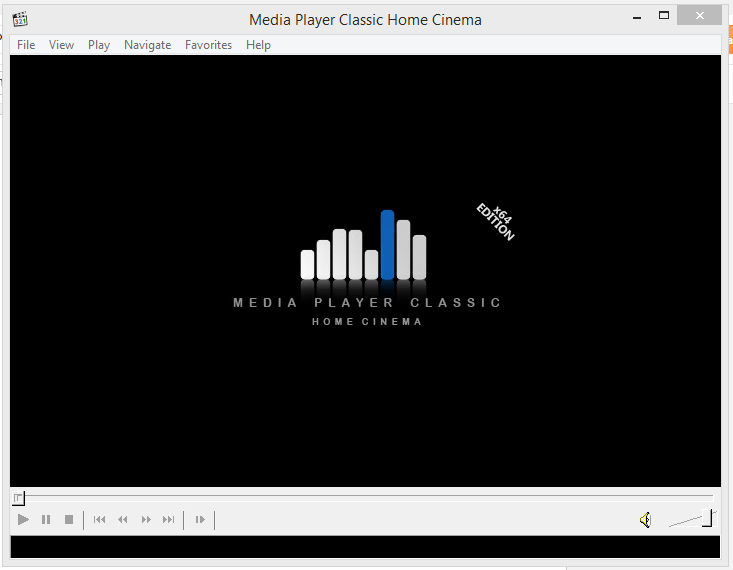The image size is (733, 570).
Task: Mute audio using the speaker icon
Action: coord(646,519)
